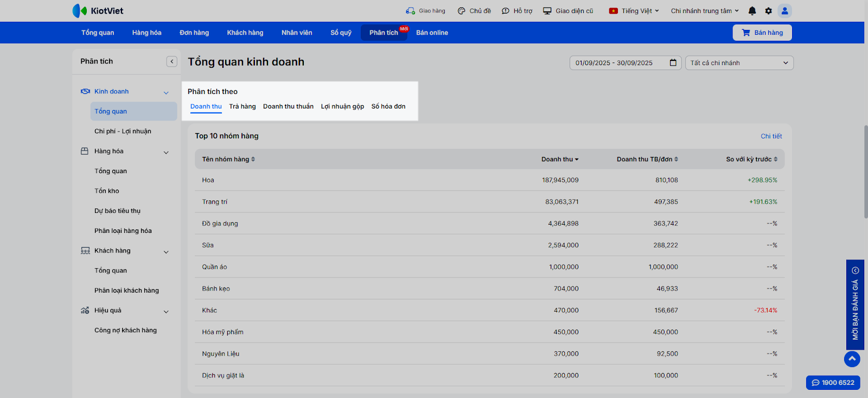The height and width of the screenshot is (398, 868).
Task: Sort by So với kỳ trước arrows
Action: coord(776,159)
